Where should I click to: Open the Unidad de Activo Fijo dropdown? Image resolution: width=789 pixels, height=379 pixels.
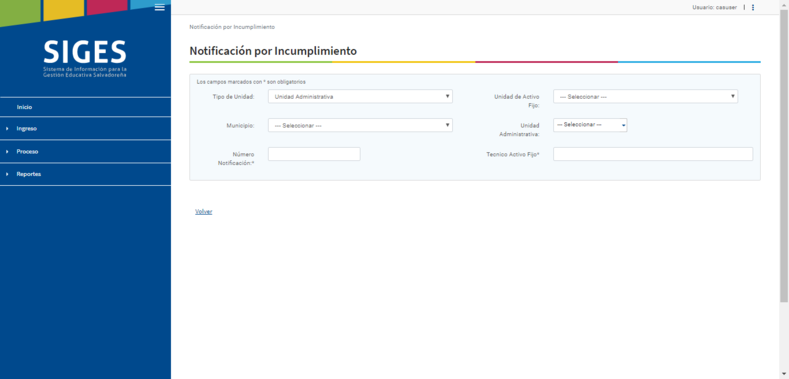[646, 96]
